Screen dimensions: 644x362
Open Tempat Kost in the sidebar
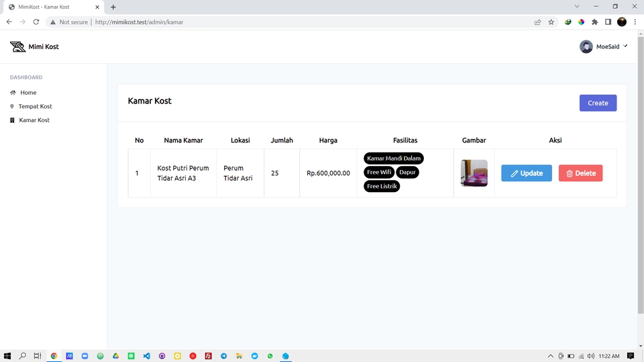click(x=32, y=106)
